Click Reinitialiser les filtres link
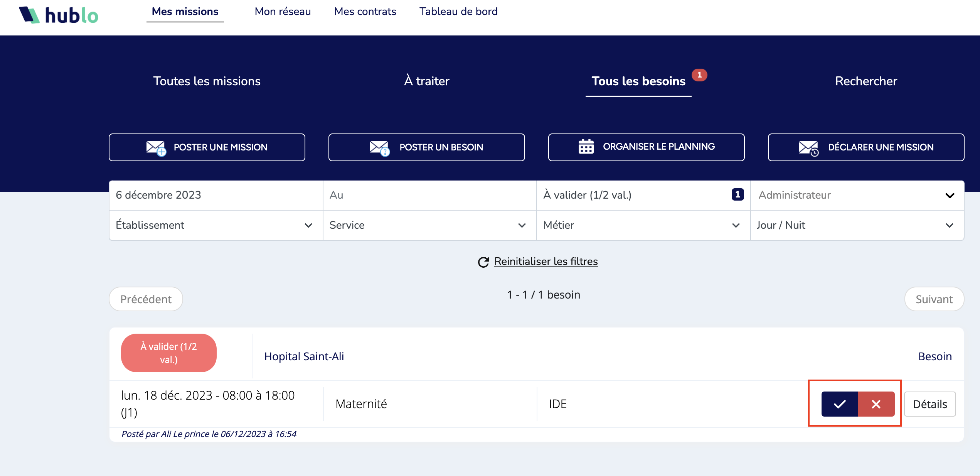The height and width of the screenshot is (476, 980). tap(546, 262)
